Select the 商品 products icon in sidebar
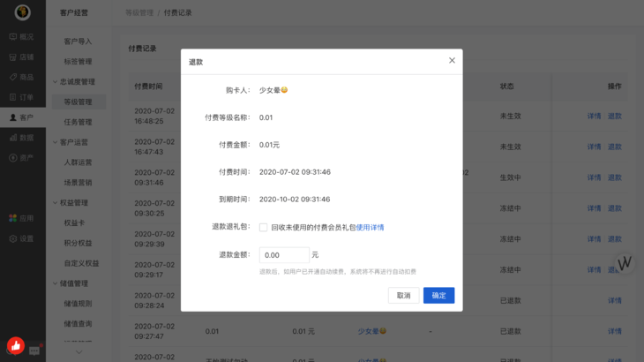The height and width of the screenshot is (362, 644). [x=13, y=78]
